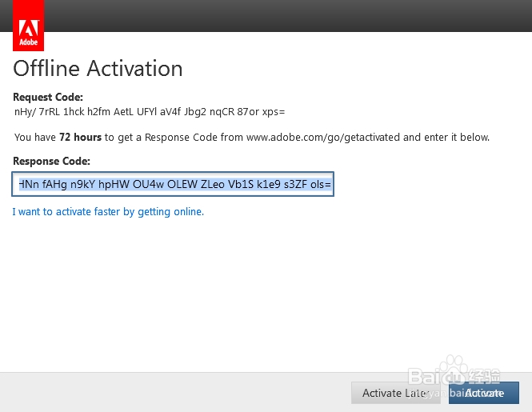Viewport: 532px width, 412px height.
Task: Click the Offline Activation heading
Action: (98, 68)
